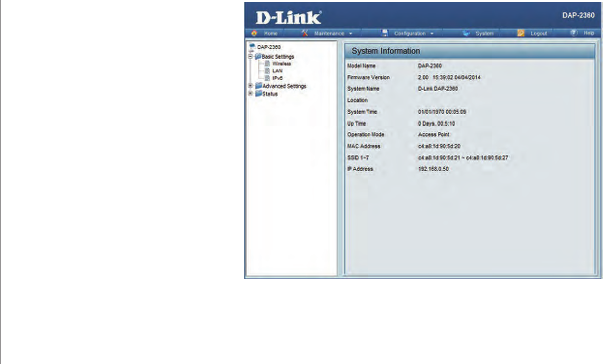This screenshot has height=364, width=603.
Task: Click the Location label
Action: pyautogui.click(x=357, y=100)
